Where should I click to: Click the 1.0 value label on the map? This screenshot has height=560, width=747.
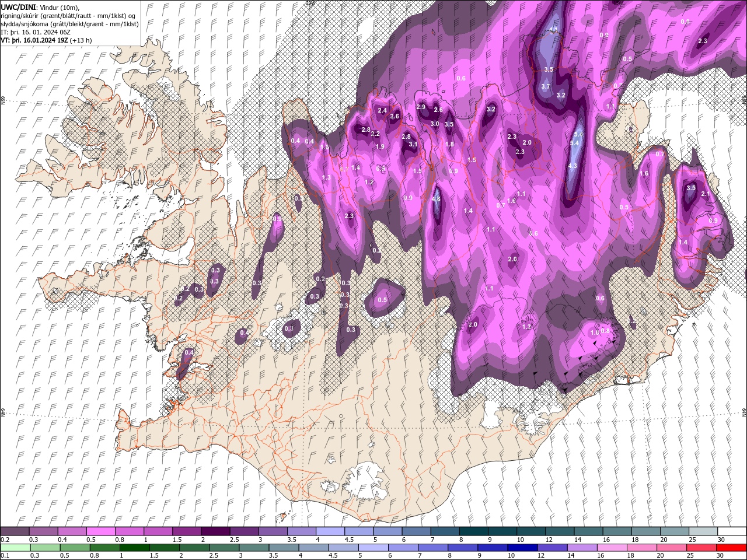[595, 332]
